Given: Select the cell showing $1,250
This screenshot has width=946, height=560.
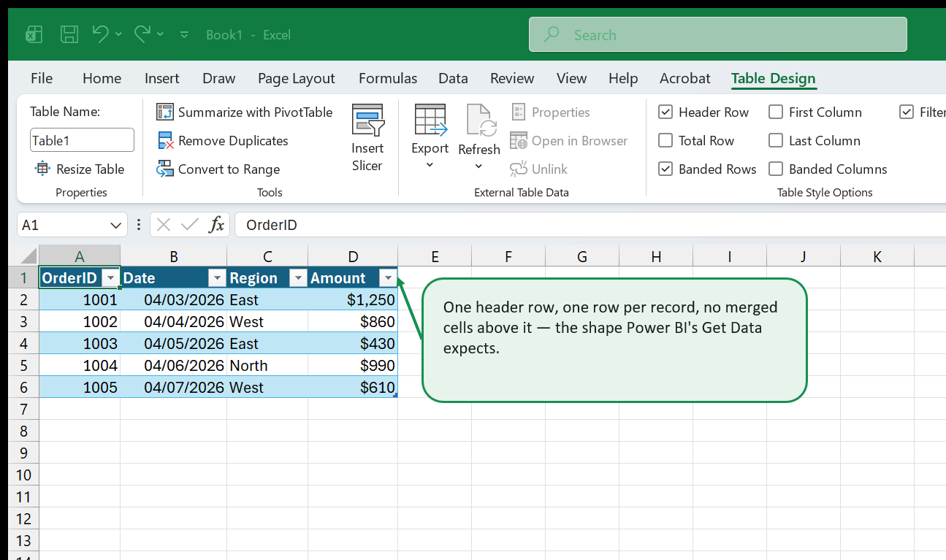Looking at the screenshot, I should point(353,299).
